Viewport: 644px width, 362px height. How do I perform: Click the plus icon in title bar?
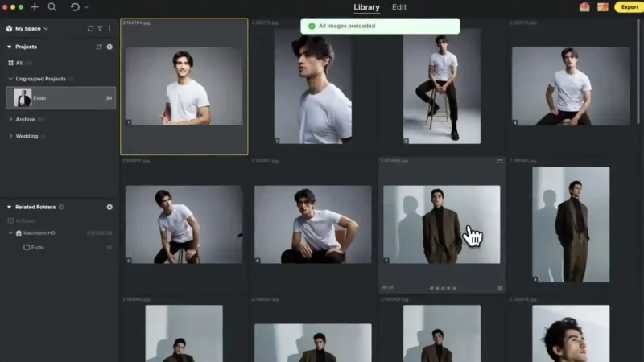pos(35,7)
